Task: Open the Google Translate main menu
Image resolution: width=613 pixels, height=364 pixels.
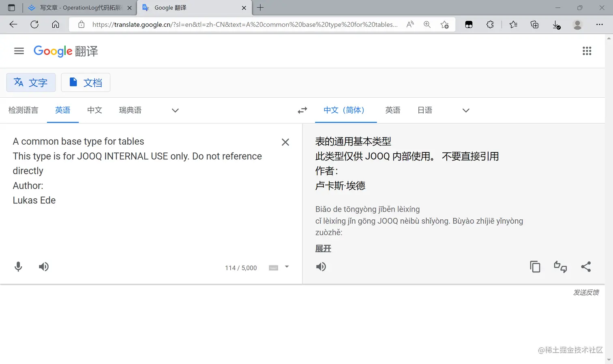Action: click(x=19, y=51)
